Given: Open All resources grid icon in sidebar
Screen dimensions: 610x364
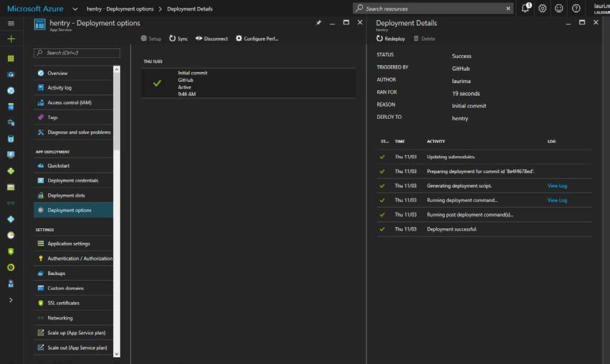Looking at the screenshot, I should point(11,58).
